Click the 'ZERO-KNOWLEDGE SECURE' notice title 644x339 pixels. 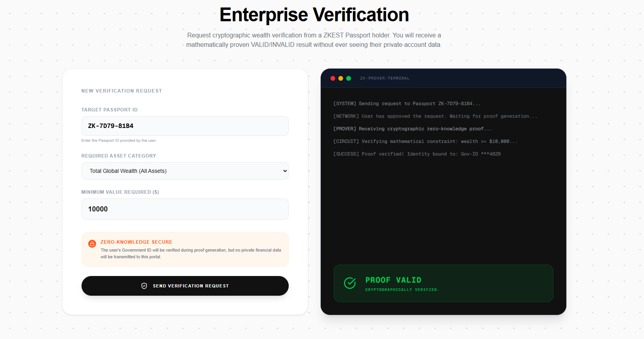coord(136,242)
